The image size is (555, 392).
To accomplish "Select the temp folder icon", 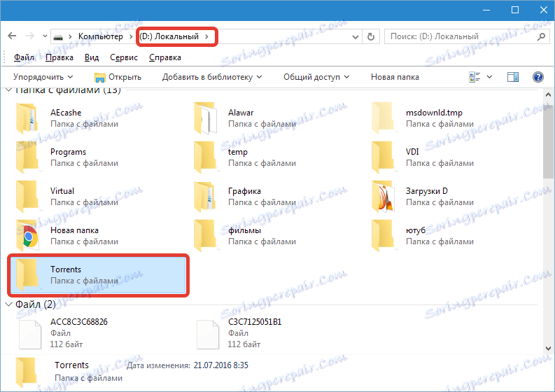I will 205,157.
